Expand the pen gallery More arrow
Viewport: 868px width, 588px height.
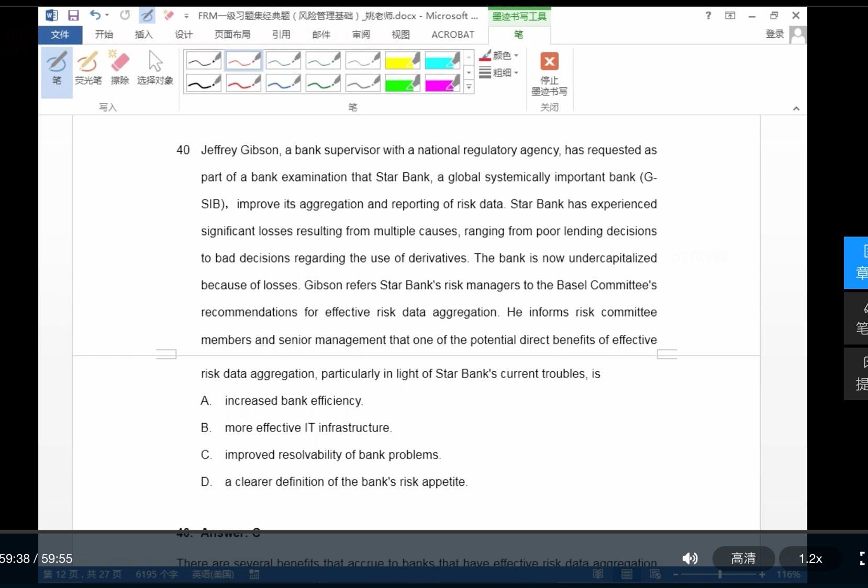469,87
